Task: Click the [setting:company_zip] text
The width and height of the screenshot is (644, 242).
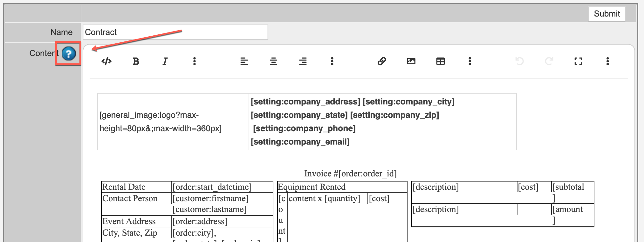Action: (394, 115)
